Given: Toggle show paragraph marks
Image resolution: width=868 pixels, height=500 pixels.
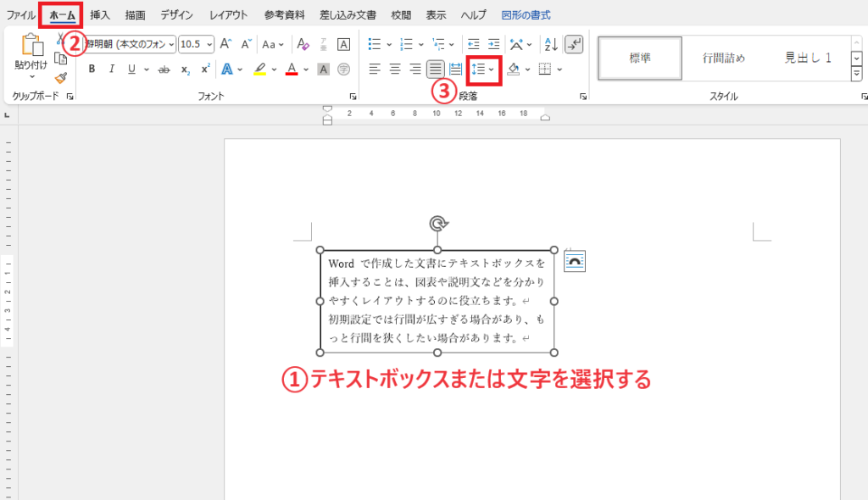Looking at the screenshot, I should tap(574, 44).
